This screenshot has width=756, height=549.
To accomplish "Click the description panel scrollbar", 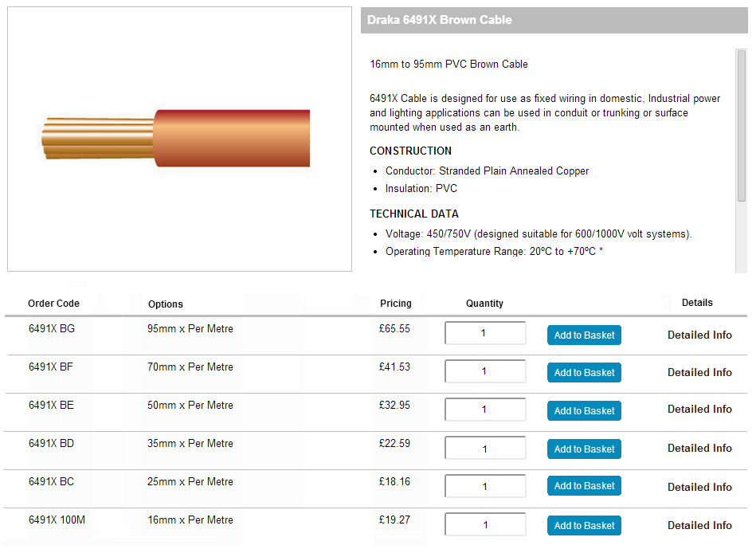I will (x=741, y=125).
